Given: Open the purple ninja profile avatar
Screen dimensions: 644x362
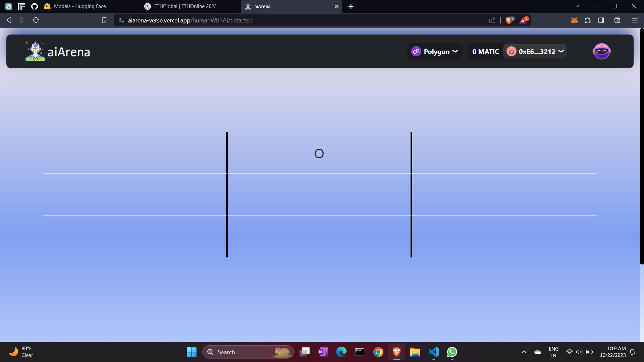Looking at the screenshot, I should (x=602, y=51).
